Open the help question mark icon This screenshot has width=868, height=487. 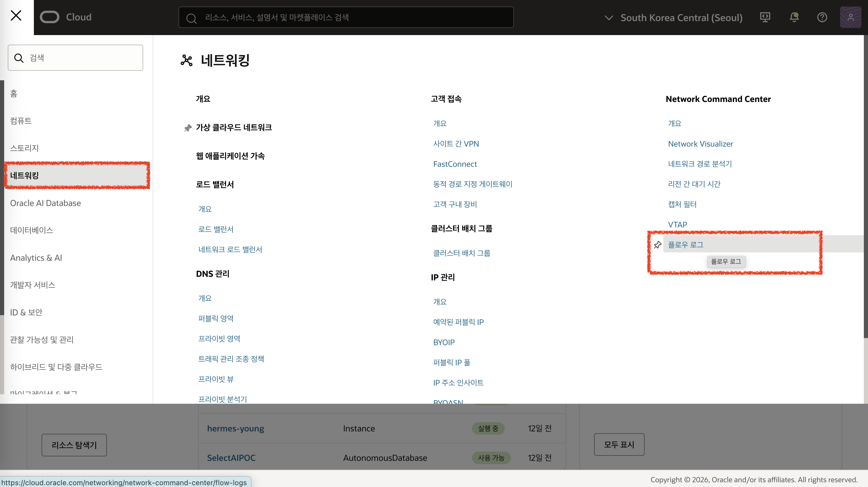click(822, 17)
